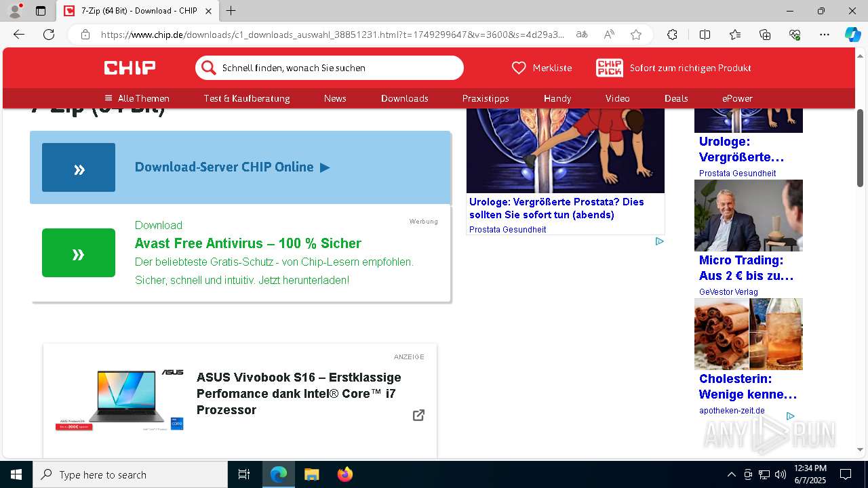The width and height of the screenshot is (868, 488).
Task: Close the 7-Zip CHIP tab
Action: [208, 11]
